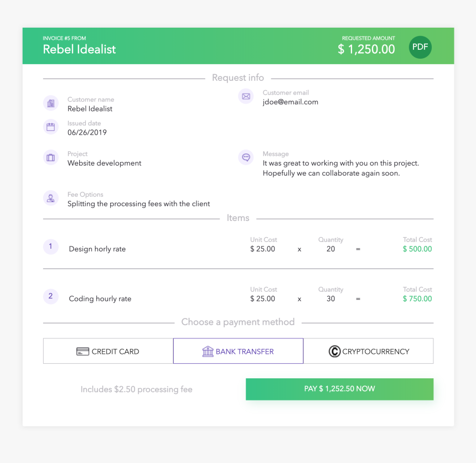The width and height of the screenshot is (476, 463).
Task: Choose Cryptocurrency payment method
Action: coord(369,351)
